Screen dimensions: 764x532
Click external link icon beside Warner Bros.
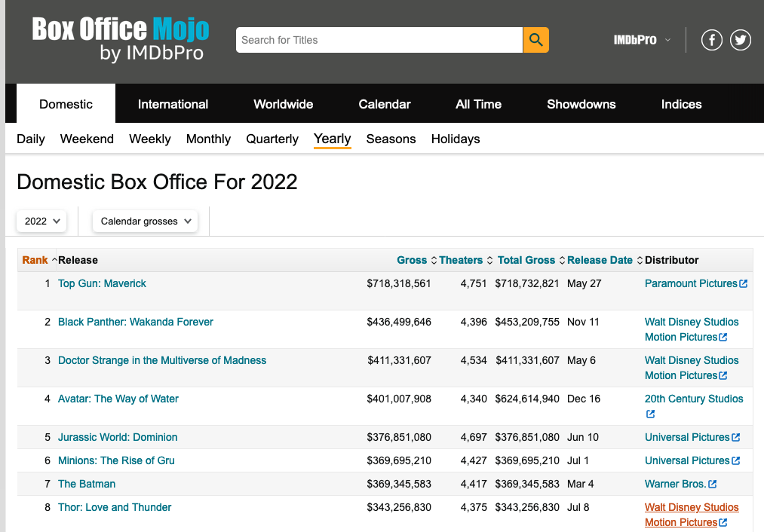(713, 485)
